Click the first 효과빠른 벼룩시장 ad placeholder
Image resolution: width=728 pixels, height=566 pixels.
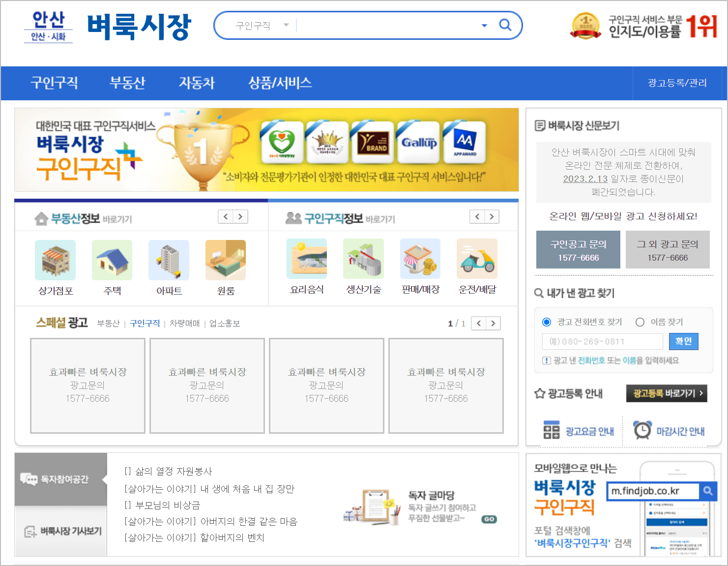[87, 386]
